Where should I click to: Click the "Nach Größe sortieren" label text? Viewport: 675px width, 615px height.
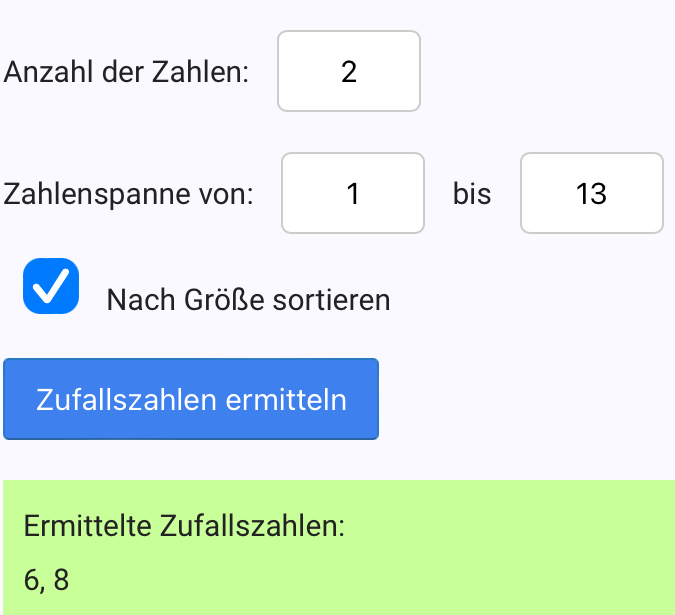pyautogui.click(x=247, y=300)
